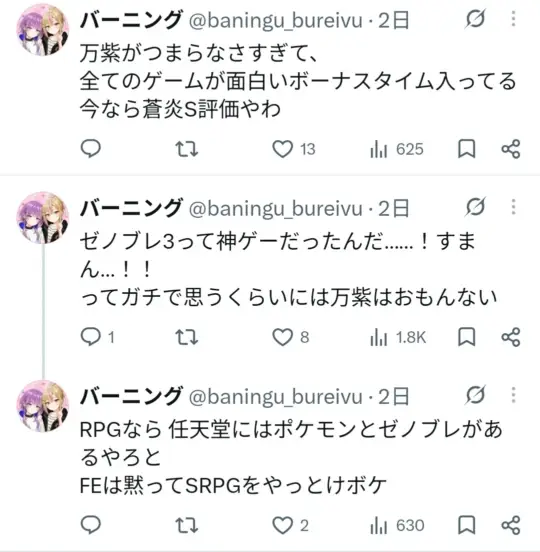Open the profile avatar on the second tweet
The width and height of the screenshot is (540, 552).
click(43, 218)
